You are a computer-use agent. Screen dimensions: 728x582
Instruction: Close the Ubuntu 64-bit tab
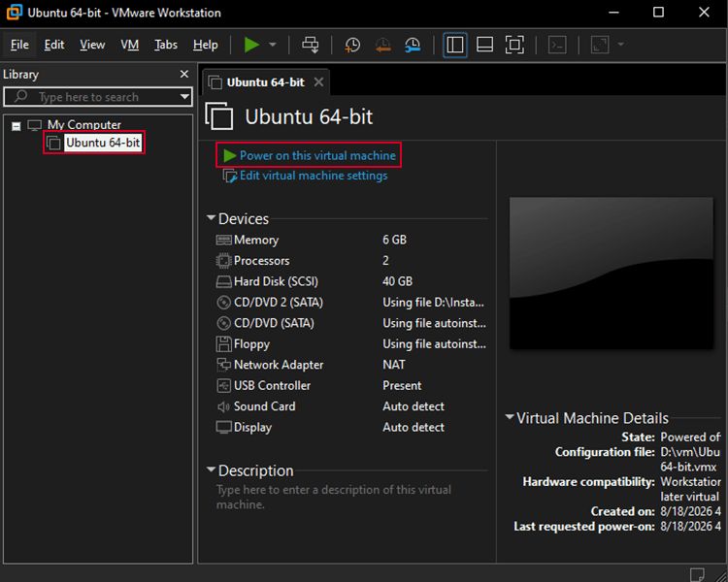point(318,82)
